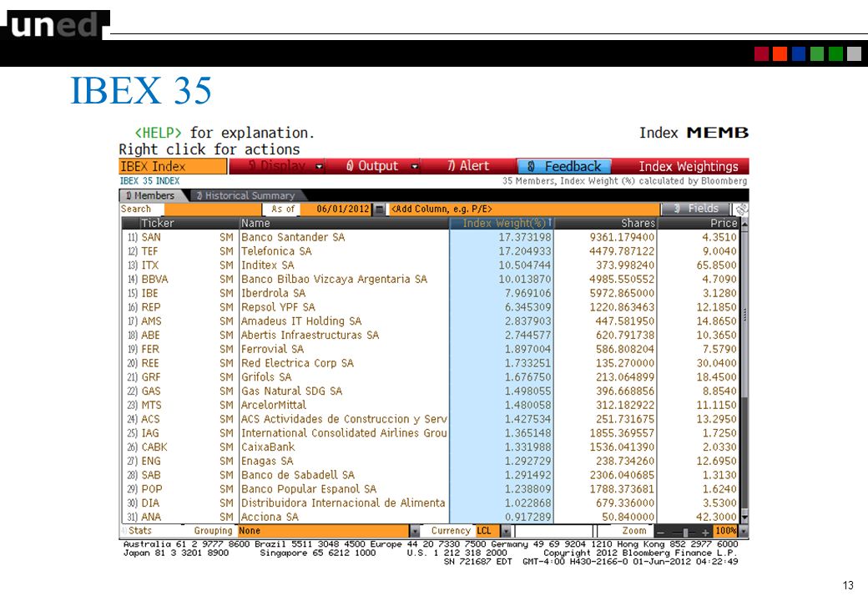Expand the Grouping None dropdown
Viewport: 868px width, 601px height.
415,531
